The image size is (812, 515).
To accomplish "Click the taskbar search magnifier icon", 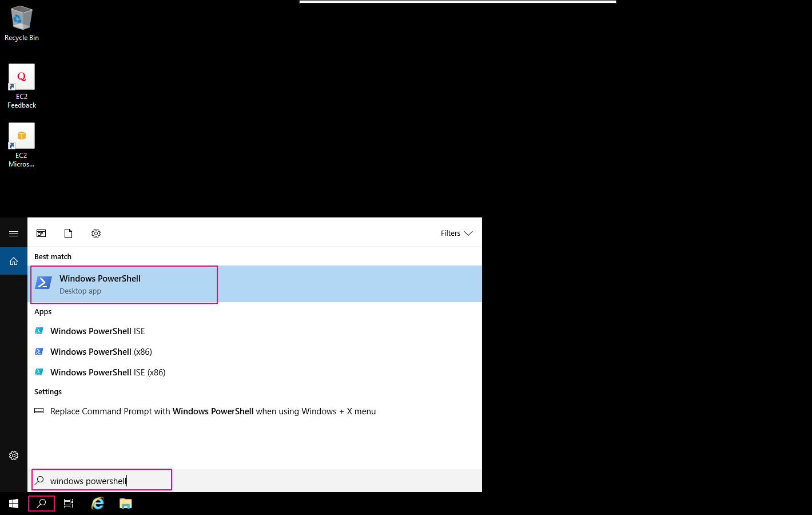I will (x=41, y=504).
